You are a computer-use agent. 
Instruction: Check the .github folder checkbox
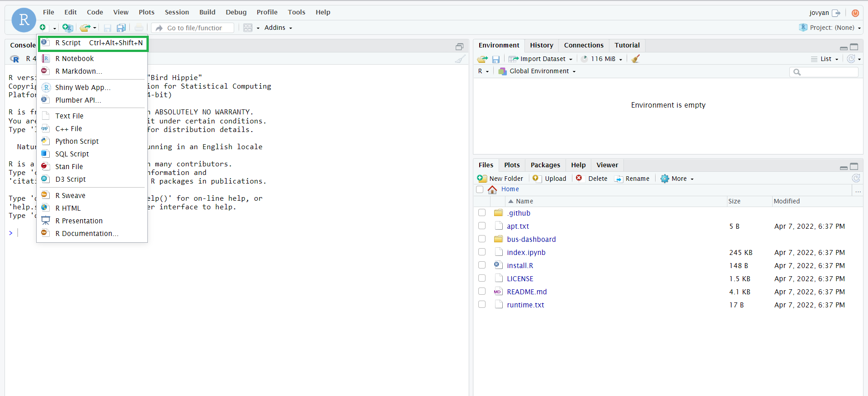pos(482,212)
